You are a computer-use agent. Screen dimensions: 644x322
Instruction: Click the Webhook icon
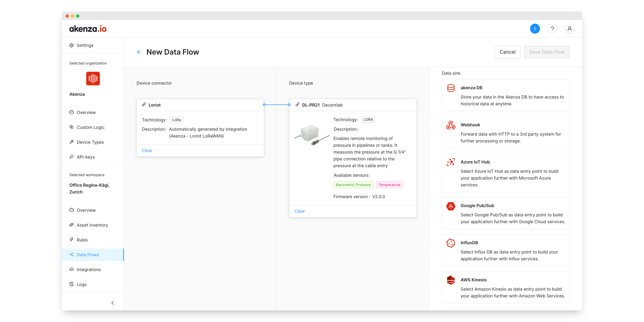(451, 125)
